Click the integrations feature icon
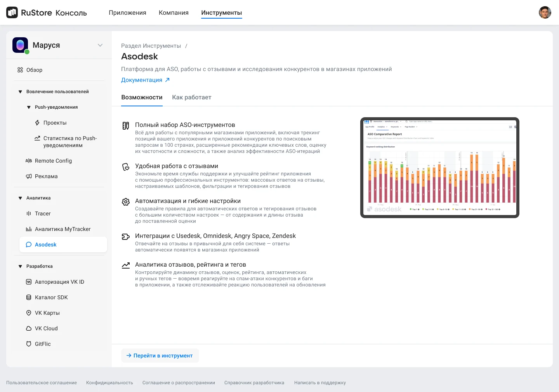Image resolution: width=559 pixels, height=392 pixels. point(126,237)
